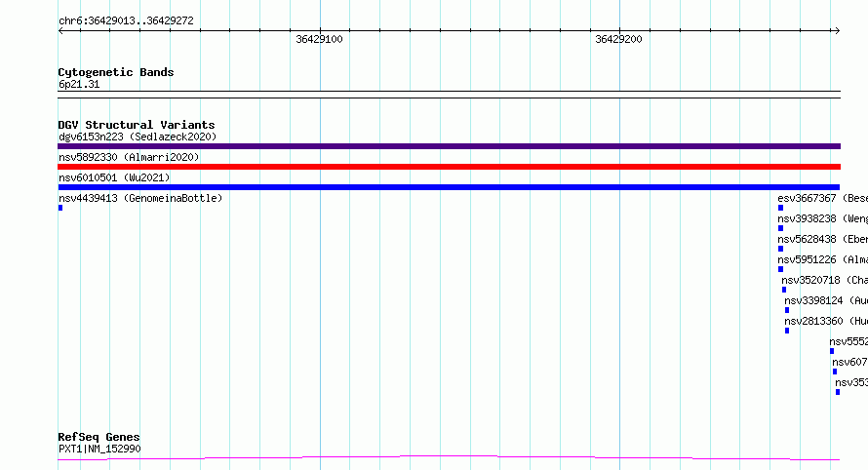The image size is (868, 470).
Task: Click the right arrow of the ruler
Action: [x=837, y=31]
